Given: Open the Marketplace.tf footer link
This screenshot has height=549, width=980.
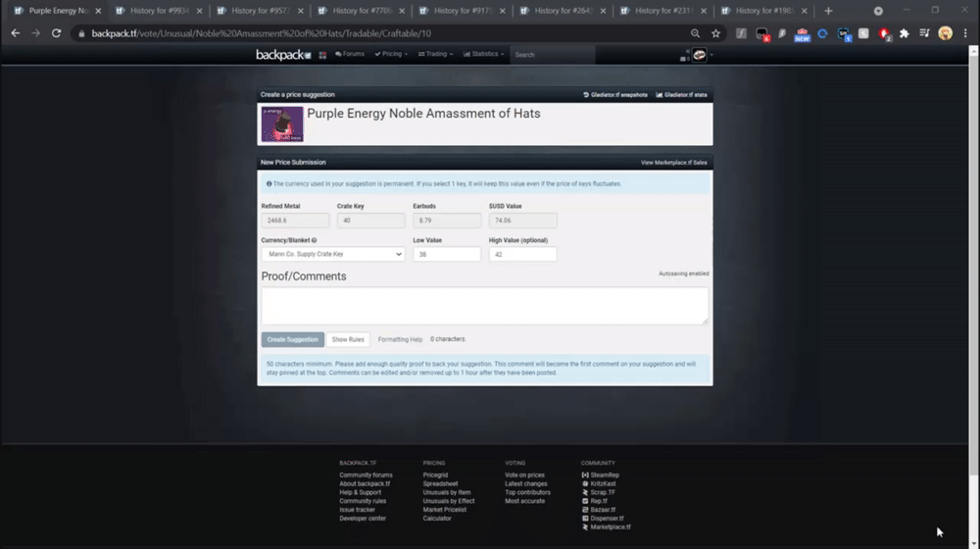Looking at the screenshot, I should point(610,527).
